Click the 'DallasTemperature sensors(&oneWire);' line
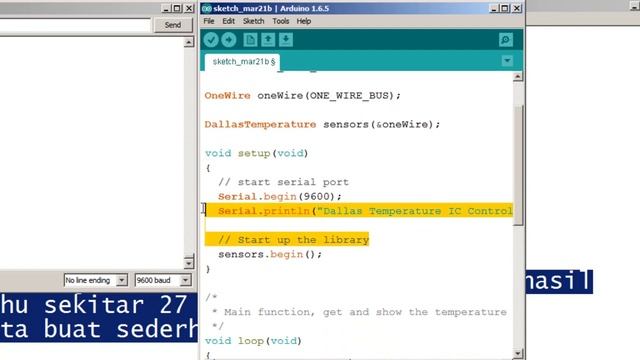The height and width of the screenshot is (360, 640). coord(322,124)
